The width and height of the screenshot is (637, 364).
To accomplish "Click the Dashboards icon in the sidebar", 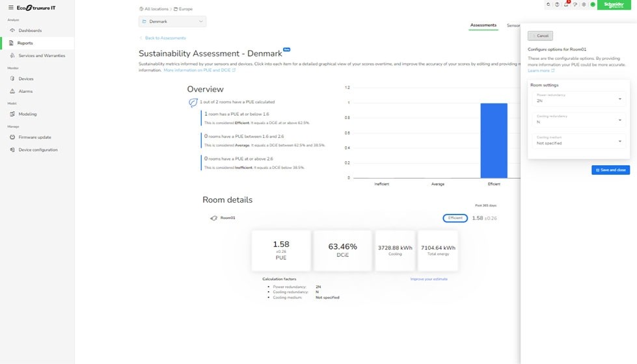I will coord(12,31).
